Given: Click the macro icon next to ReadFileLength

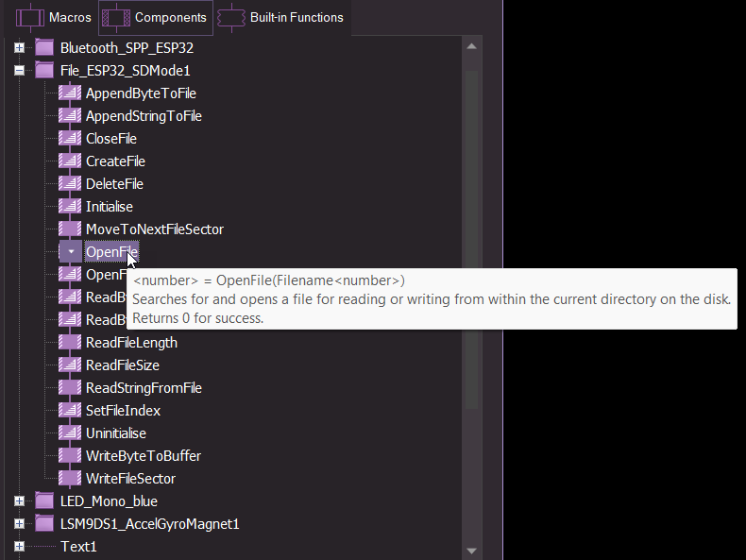Looking at the screenshot, I should pyautogui.click(x=69, y=343).
